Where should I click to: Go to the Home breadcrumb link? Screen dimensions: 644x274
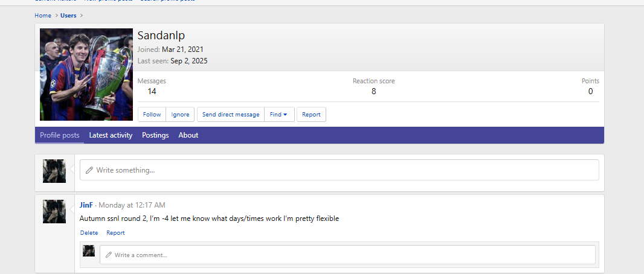point(43,15)
